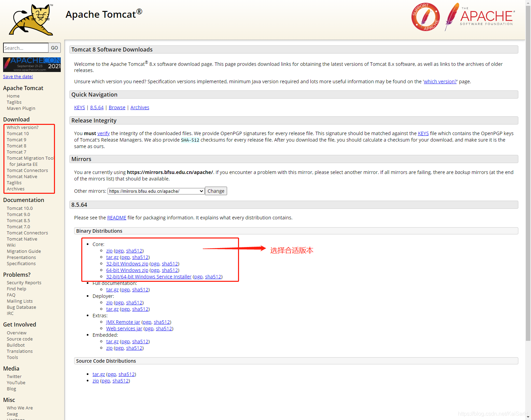Viewport: 531px width, 420px height.
Task: Go to Tomcat 7 download page
Action: pos(16,152)
